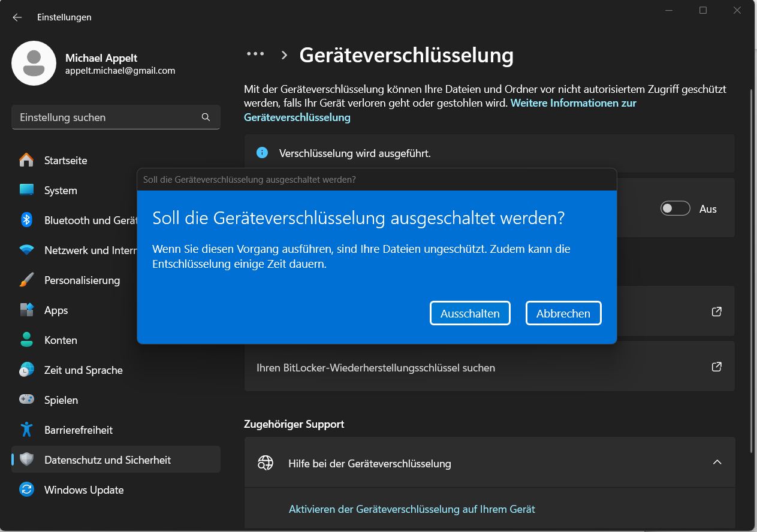Open BitLocker-Wiederherstellungsschlüssel suchen external link icon
Image resolution: width=757 pixels, height=532 pixels.
[x=716, y=367]
